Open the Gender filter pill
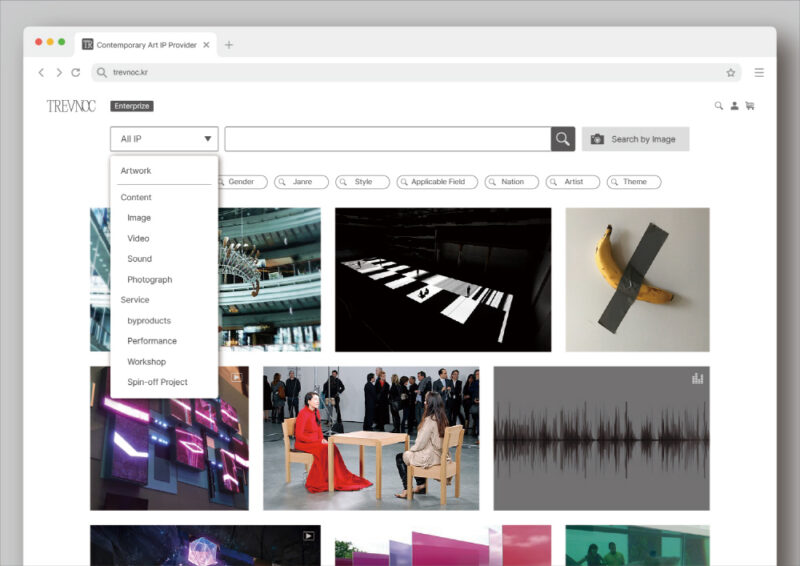The height and width of the screenshot is (566, 800). (x=243, y=182)
